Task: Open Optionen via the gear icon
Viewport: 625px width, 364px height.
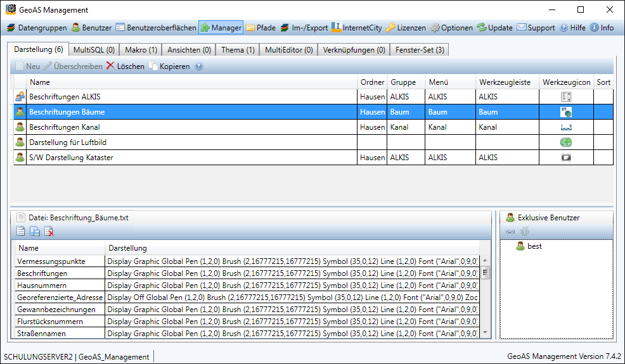Action: [x=435, y=28]
